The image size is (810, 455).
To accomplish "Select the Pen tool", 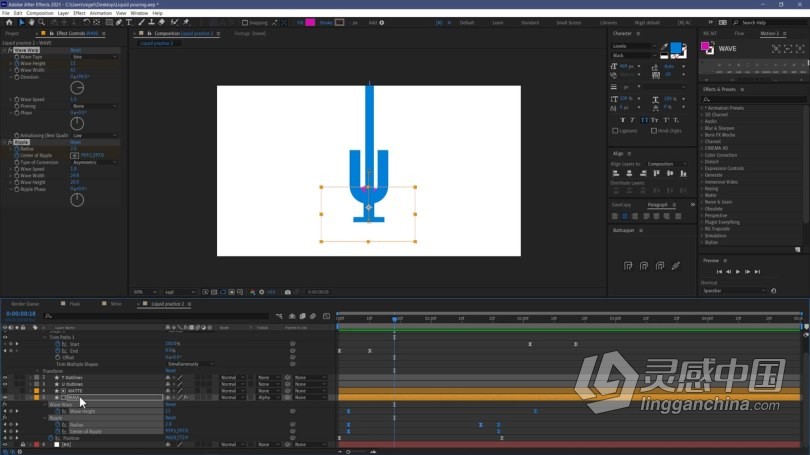I will click(x=119, y=22).
